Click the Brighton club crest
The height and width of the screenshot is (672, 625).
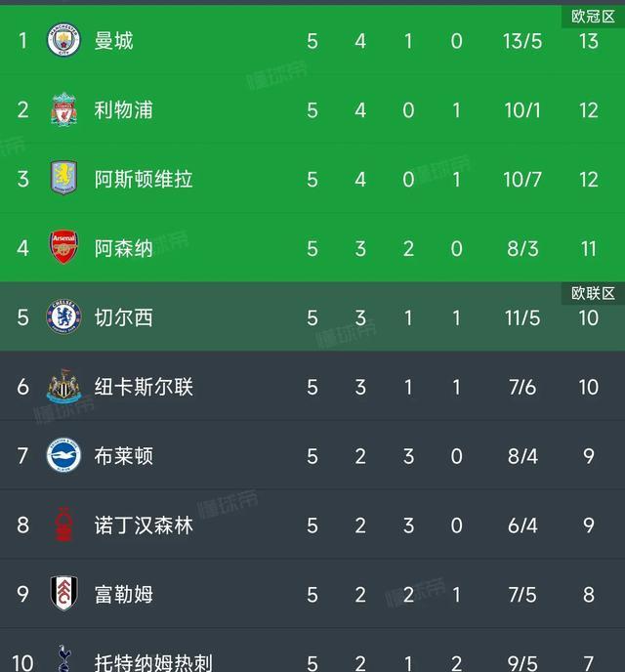[x=64, y=456]
